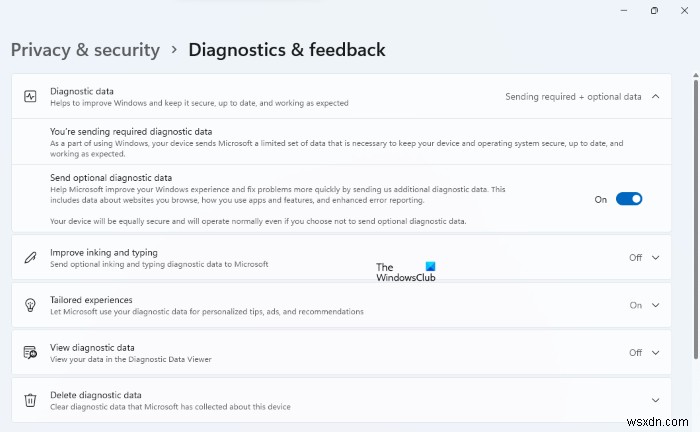The width and height of the screenshot is (700, 432).
Task: Click the Tailored experiences lightbulb icon
Action: [x=30, y=305]
